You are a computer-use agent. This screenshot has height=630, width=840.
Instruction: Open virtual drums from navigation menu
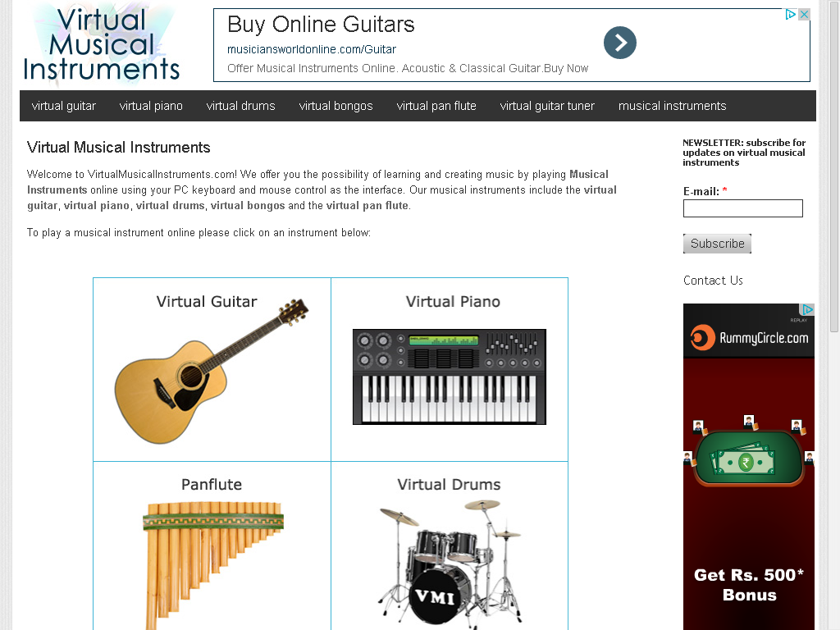coord(240,106)
